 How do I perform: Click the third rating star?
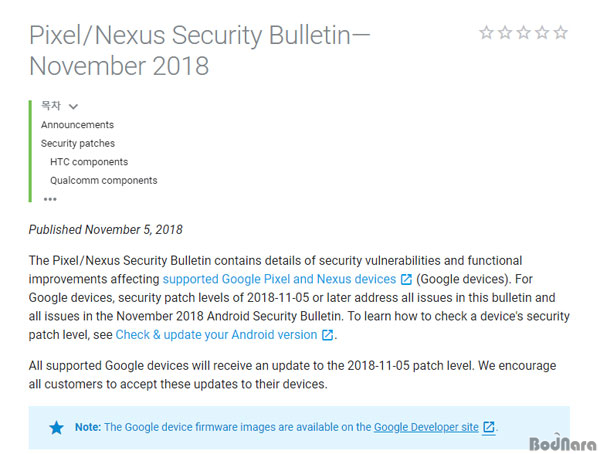click(524, 33)
